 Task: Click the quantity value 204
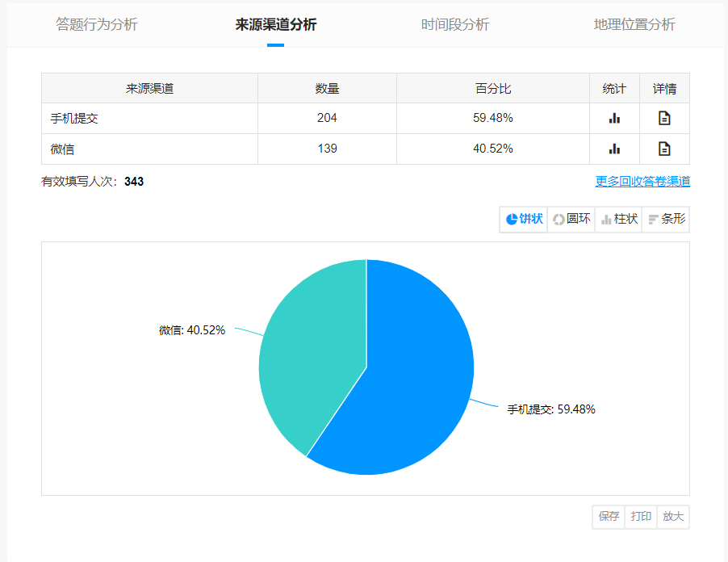pos(327,118)
